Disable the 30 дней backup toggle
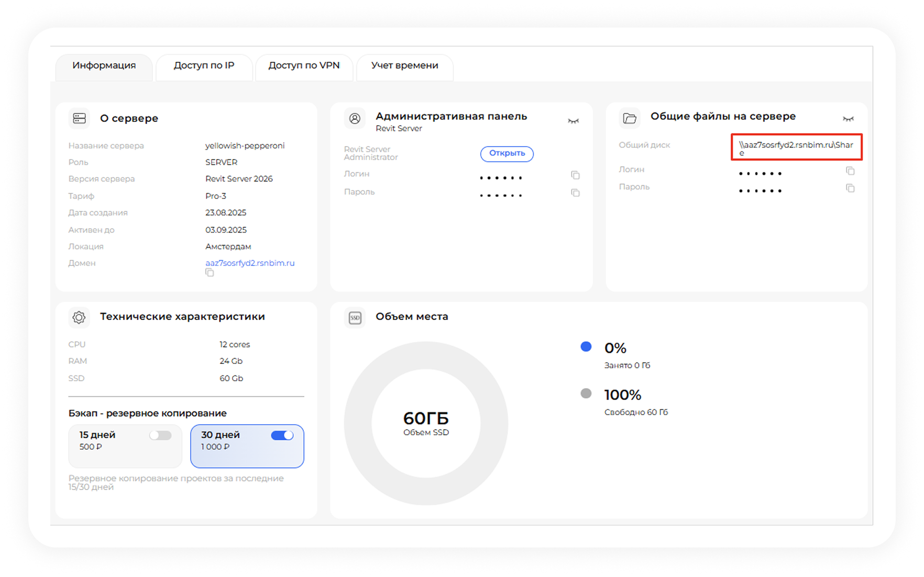The image size is (924, 577). click(x=282, y=436)
